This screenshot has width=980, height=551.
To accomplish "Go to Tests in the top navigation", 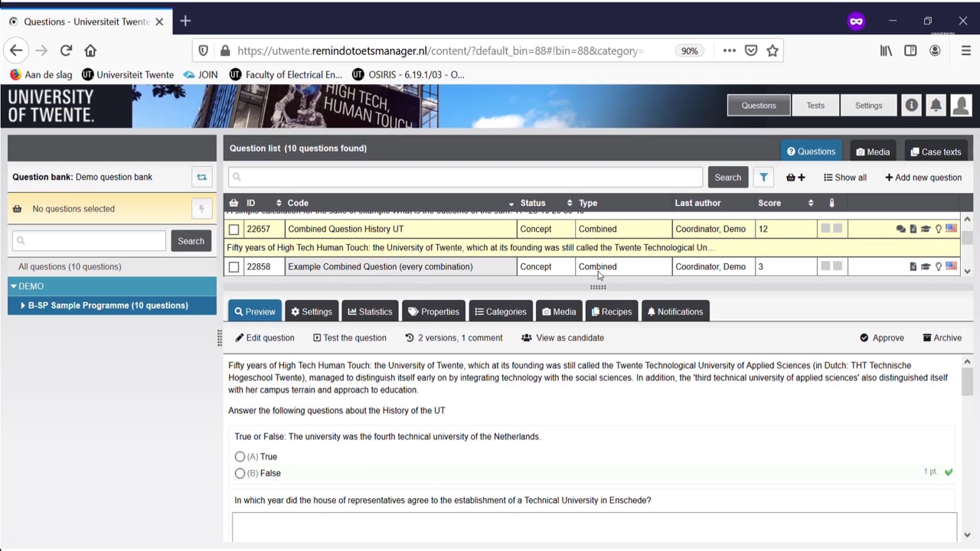I will click(x=815, y=106).
